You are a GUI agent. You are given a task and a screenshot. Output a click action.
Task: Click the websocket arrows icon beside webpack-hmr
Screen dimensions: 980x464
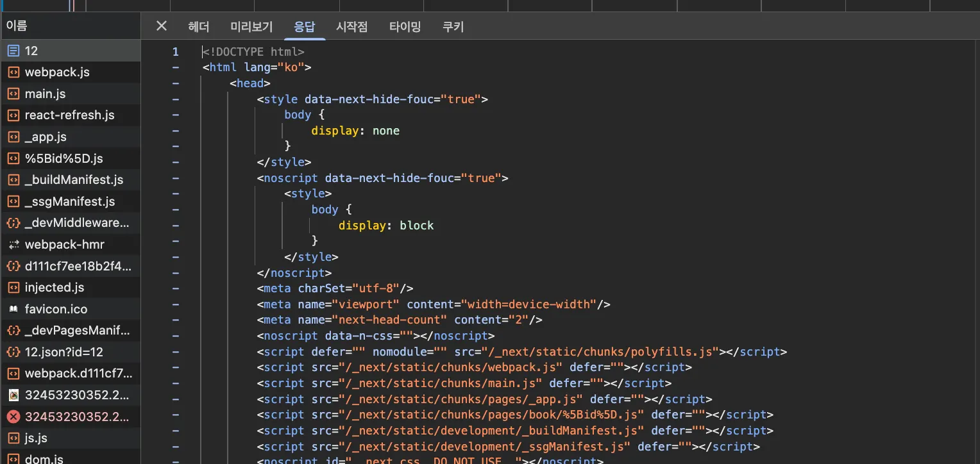(x=13, y=244)
